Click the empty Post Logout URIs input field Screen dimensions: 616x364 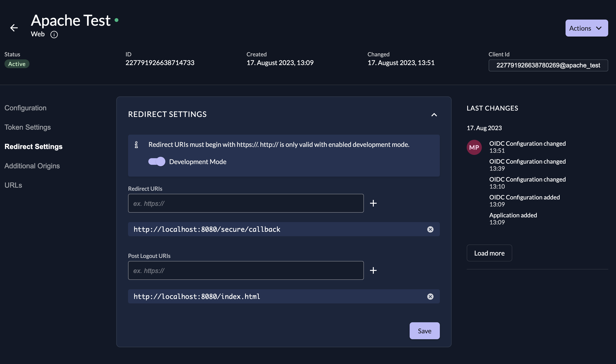point(246,270)
